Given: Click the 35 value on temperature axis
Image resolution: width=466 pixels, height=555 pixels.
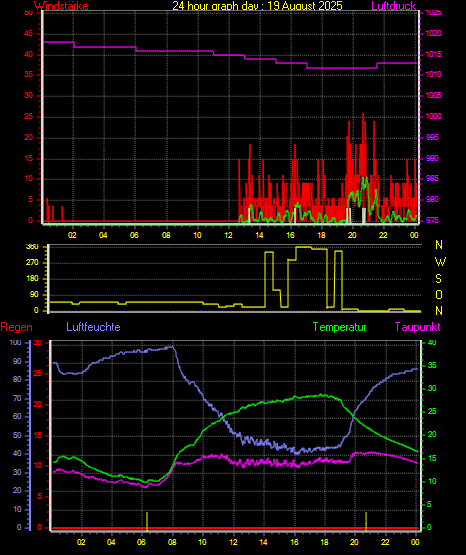Looking at the screenshot, I should pos(432,366).
